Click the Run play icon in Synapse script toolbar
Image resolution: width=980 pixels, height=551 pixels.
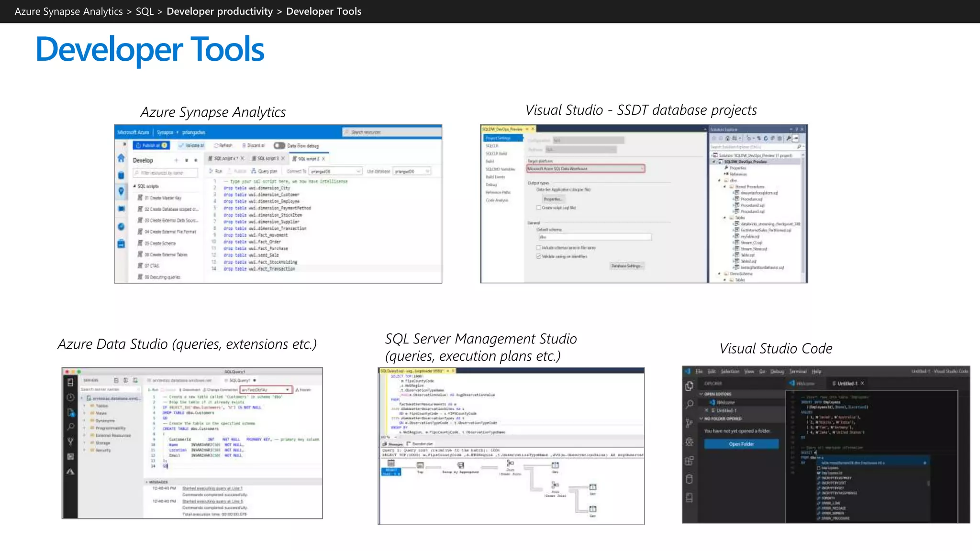[211, 171]
